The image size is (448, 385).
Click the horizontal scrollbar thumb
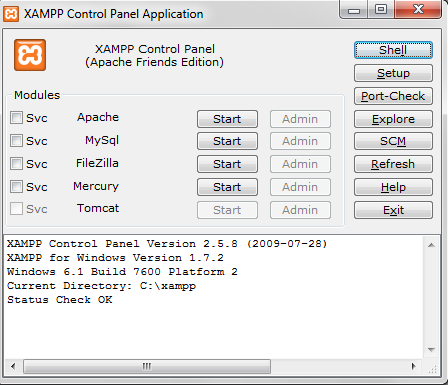click(x=147, y=366)
